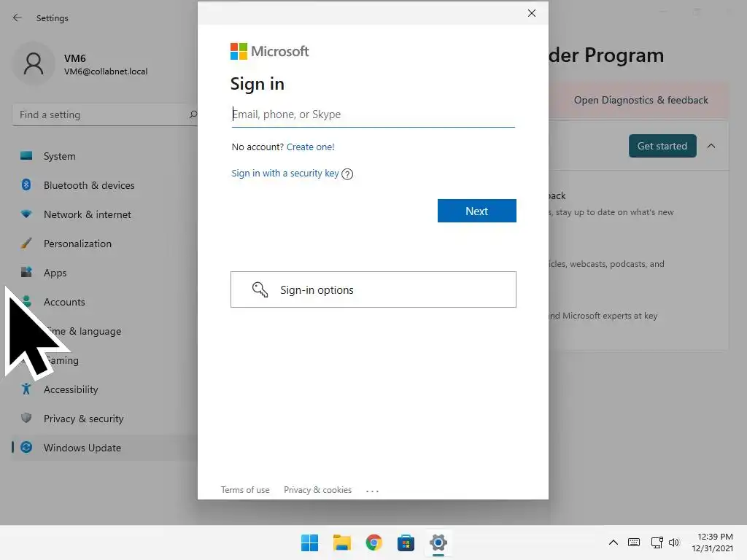Click the search magnifier in Find a setting

pyautogui.click(x=193, y=114)
